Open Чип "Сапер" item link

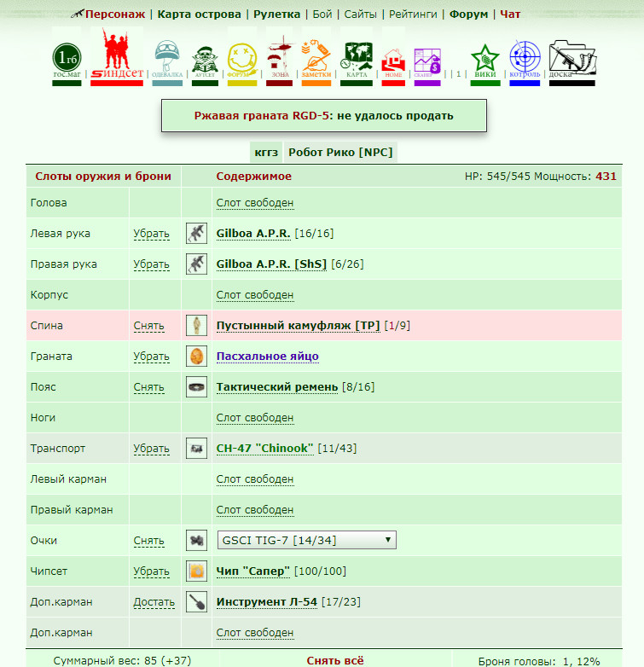pyautogui.click(x=253, y=571)
